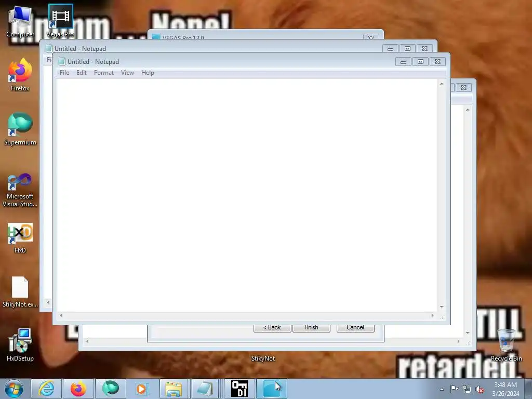532x399 pixels.
Task: Open the muted volume tray icon
Action: [x=480, y=390]
